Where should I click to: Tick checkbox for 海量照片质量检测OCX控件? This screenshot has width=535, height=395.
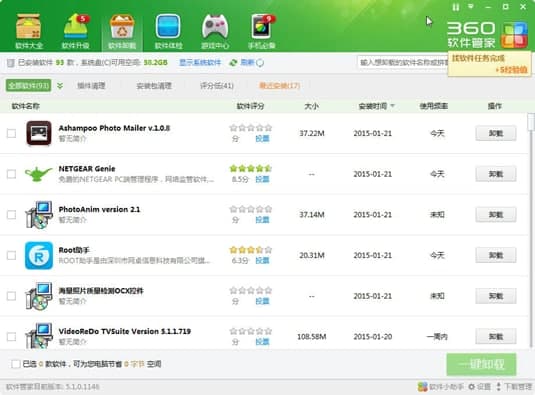11,296
